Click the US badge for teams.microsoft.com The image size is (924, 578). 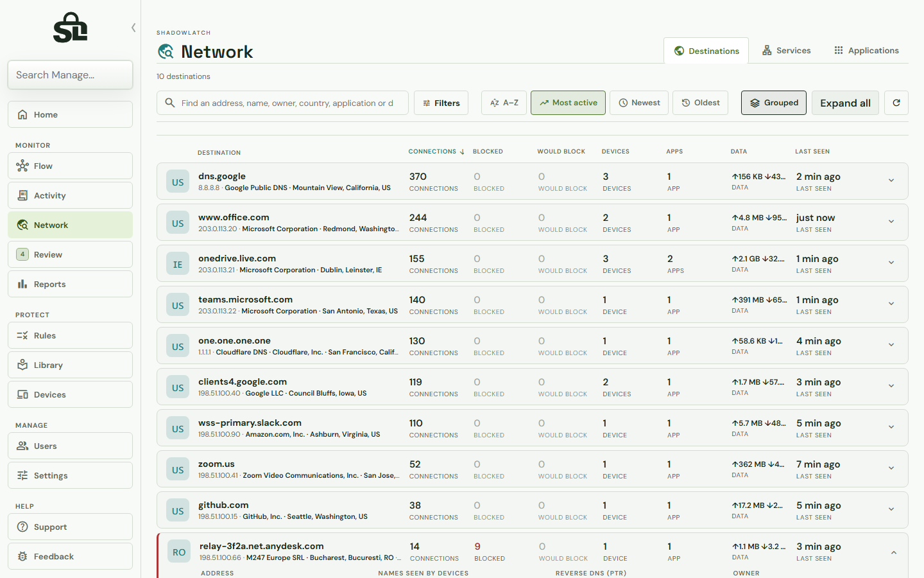tap(178, 305)
